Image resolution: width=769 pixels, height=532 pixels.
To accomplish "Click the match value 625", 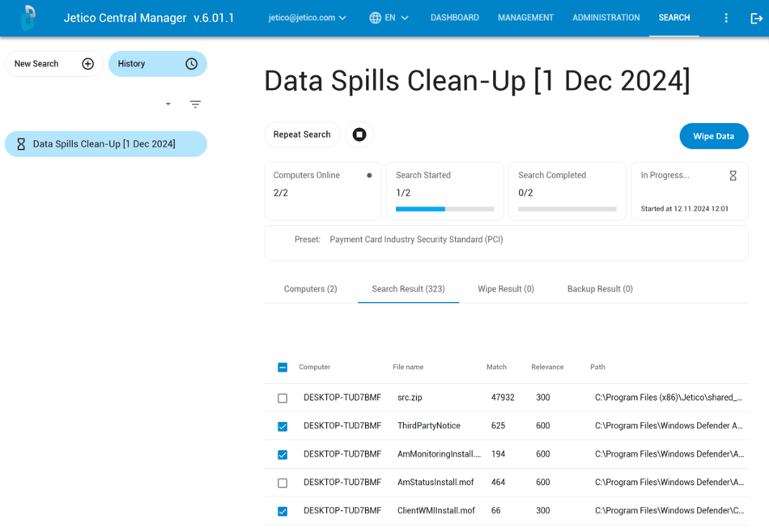I will point(498,426).
